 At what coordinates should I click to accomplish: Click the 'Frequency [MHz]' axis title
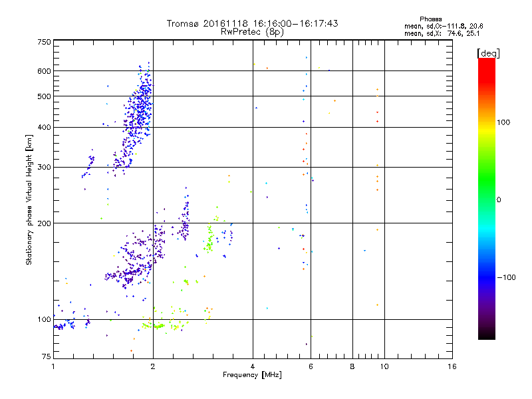(x=252, y=375)
